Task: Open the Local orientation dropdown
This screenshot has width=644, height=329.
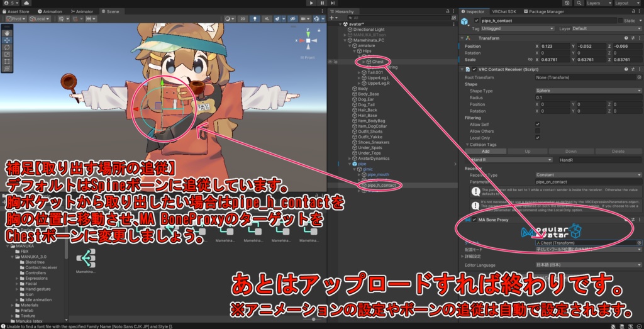Action: [x=40, y=19]
